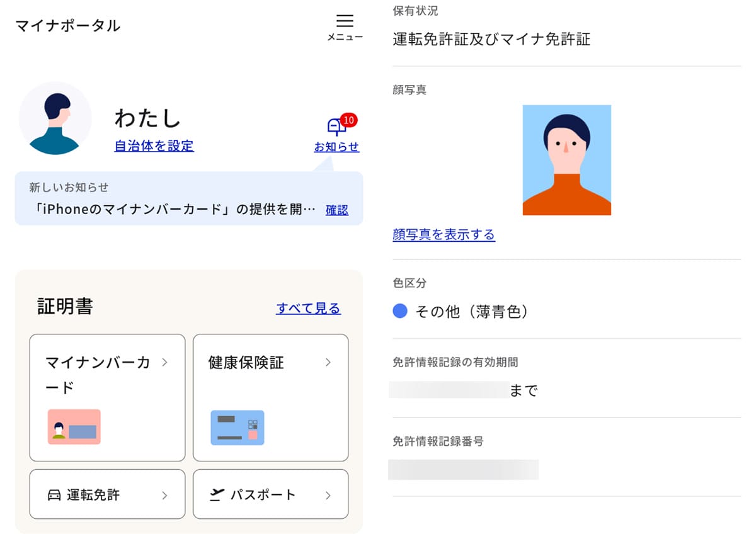Expand the マイナンバーカード chevron arrow

tap(164, 362)
